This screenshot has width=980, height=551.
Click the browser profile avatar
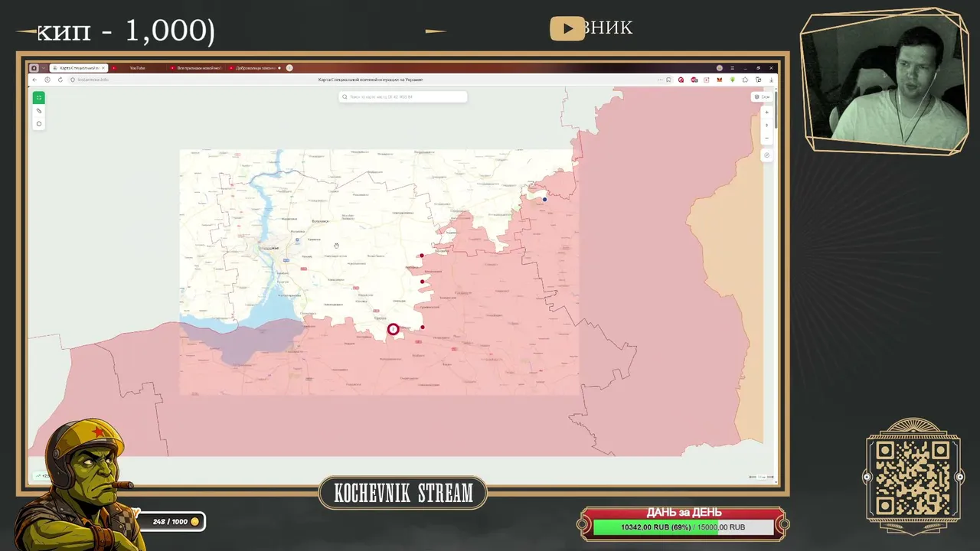point(719,68)
